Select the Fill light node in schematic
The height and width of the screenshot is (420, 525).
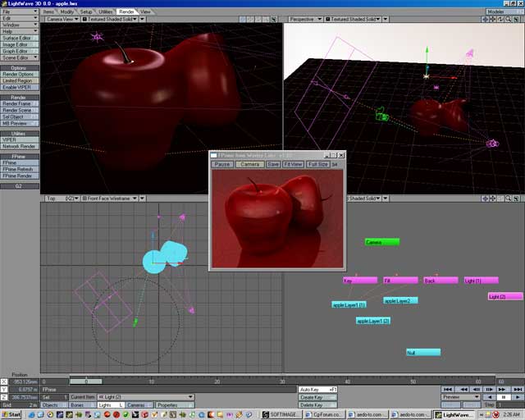401,281
